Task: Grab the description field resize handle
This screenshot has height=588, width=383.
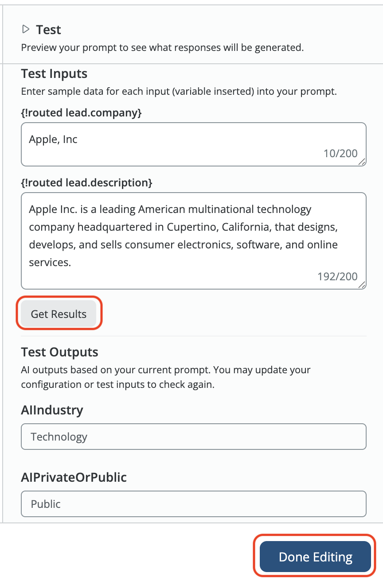Action: pos(362,285)
